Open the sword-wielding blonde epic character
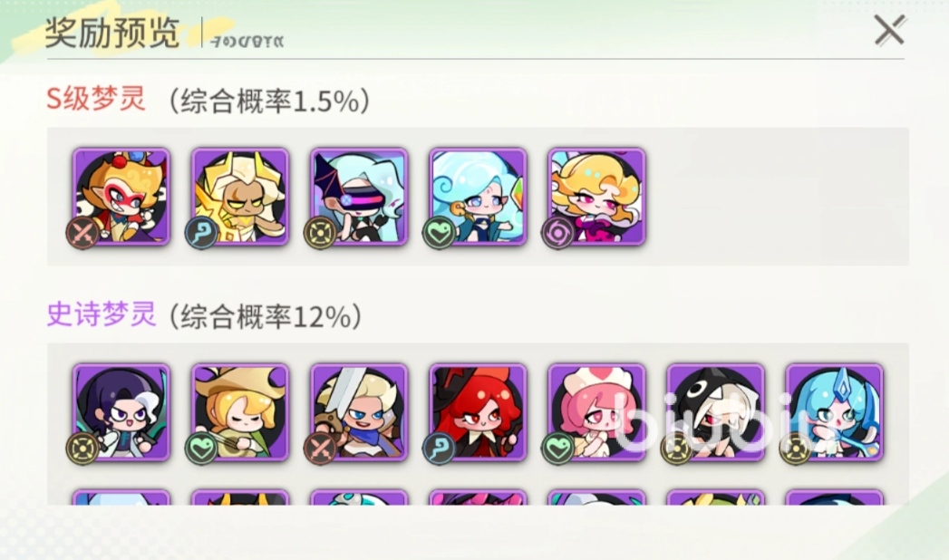The height and width of the screenshot is (560, 949). click(x=359, y=412)
